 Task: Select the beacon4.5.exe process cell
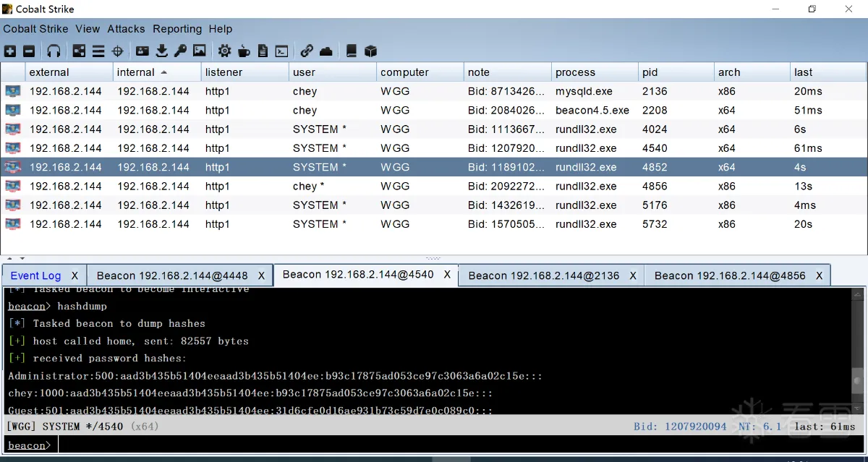[x=595, y=111]
